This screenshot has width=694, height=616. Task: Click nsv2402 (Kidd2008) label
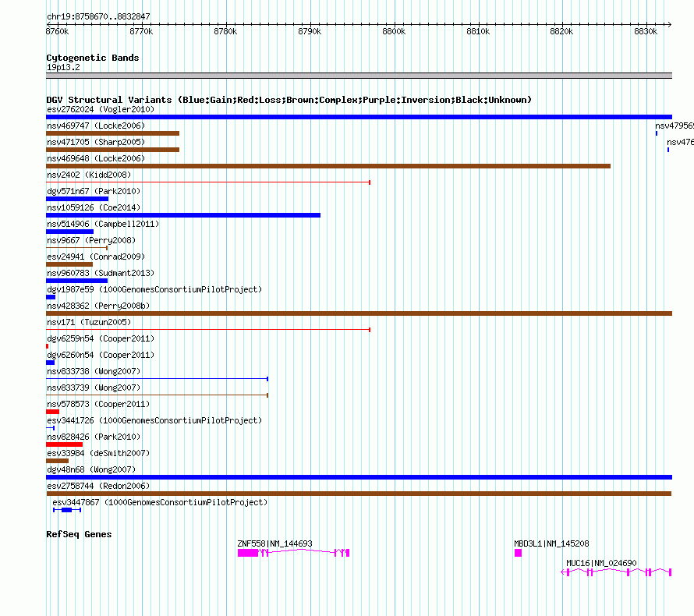pyautogui.click(x=89, y=175)
